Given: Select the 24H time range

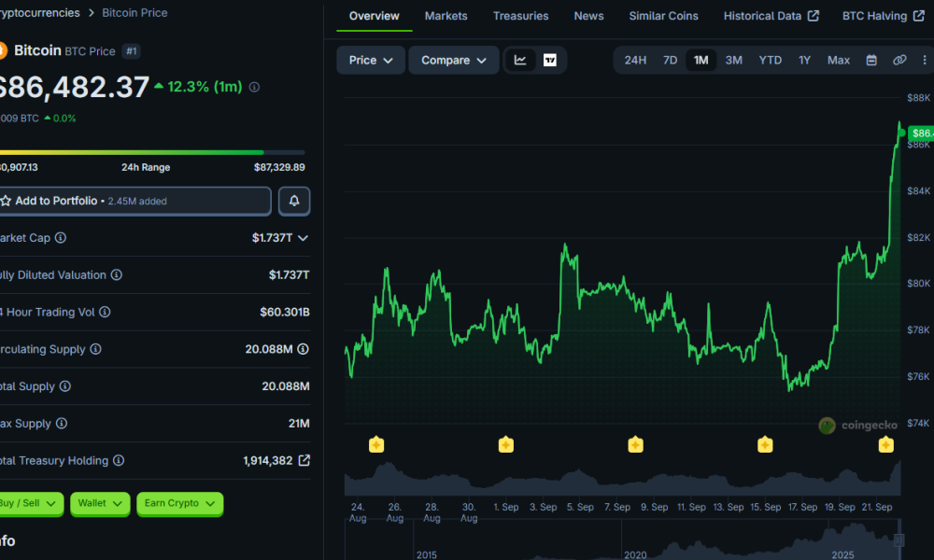Looking at the screenshot, I should point(635,60).
